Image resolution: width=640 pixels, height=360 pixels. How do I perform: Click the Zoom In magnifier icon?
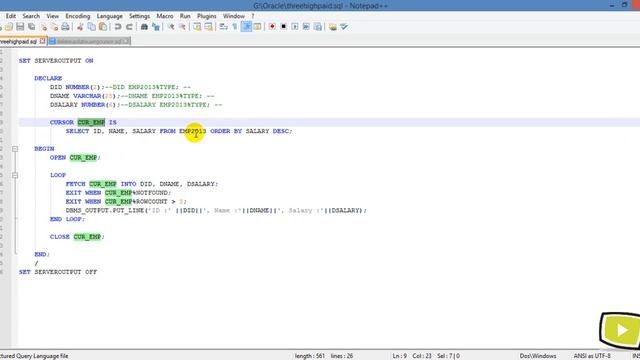click(x=171, y=27)
